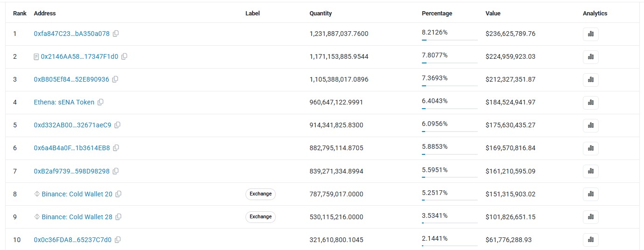Click Exchange label on Cold Wallet 20 row
Screen dimensions: 644x250
(x=260, y=194)
